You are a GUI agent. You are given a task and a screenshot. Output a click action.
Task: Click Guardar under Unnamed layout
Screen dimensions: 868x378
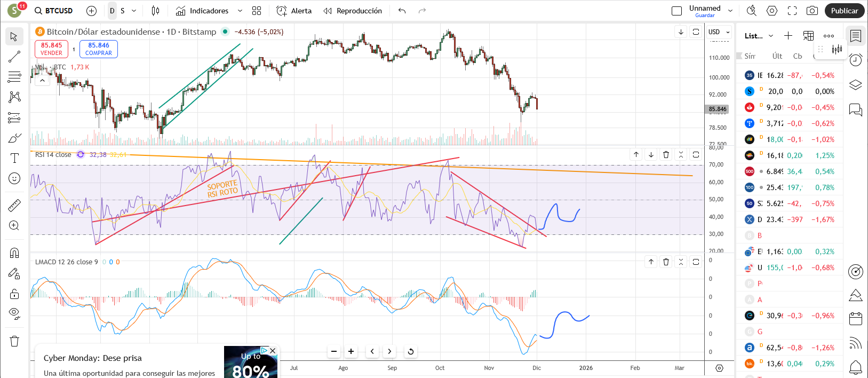(705, 15)
